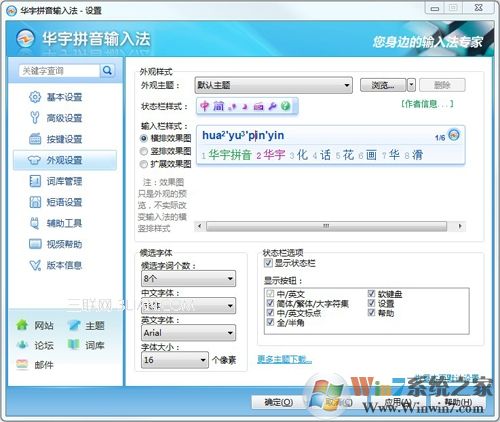Open 词库管理 in the sidebar
Viewport: 500px width, 422px height.
tap(64, 181)
